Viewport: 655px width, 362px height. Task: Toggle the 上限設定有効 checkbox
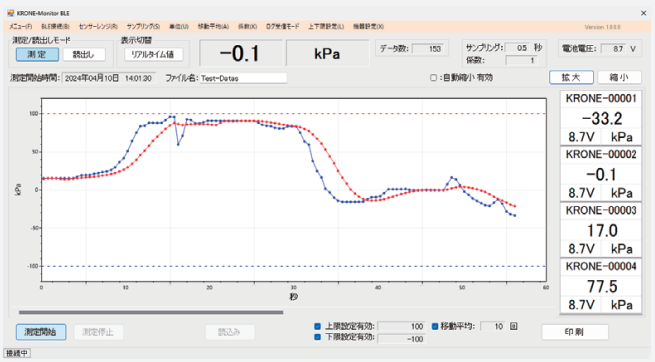pyautogui.click(x=317, y=326)
